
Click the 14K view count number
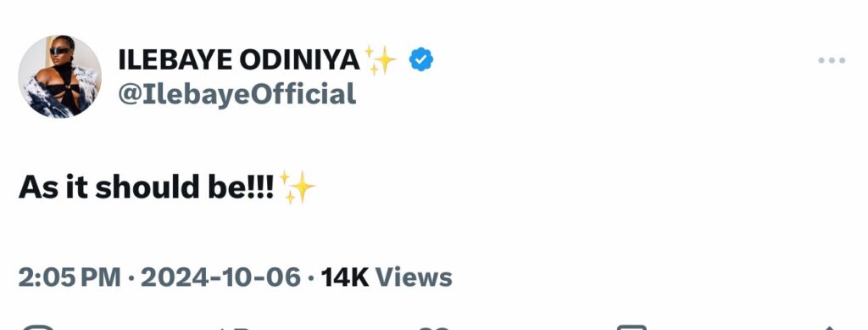345,277
